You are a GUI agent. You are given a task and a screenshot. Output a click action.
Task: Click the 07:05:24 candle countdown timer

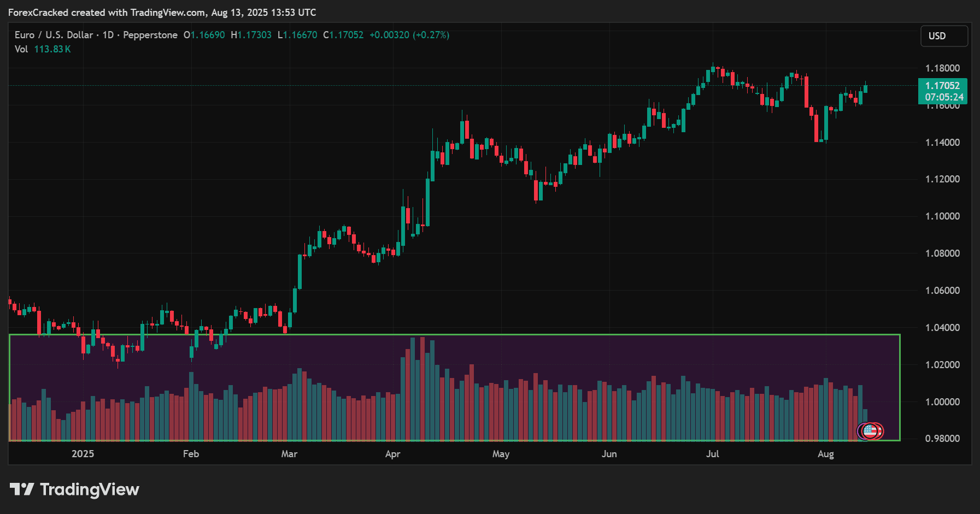(x=944, y=97)
